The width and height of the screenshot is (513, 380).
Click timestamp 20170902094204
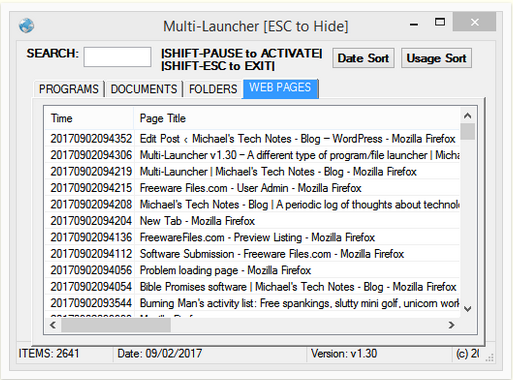91,221
